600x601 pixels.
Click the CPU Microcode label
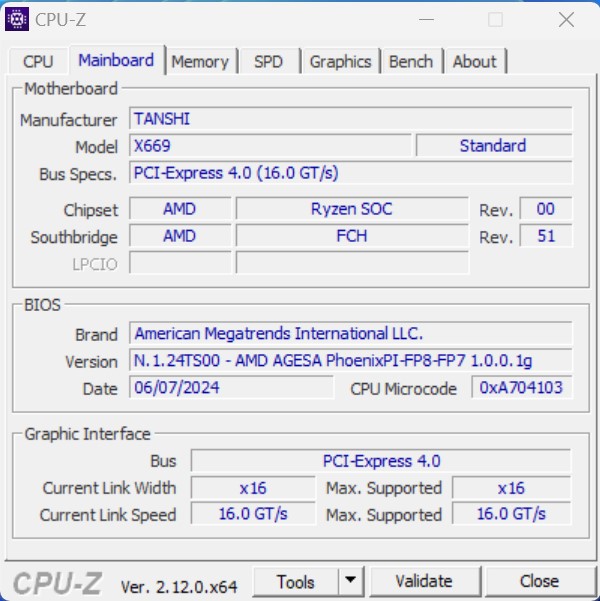click(x=403, y=389)
